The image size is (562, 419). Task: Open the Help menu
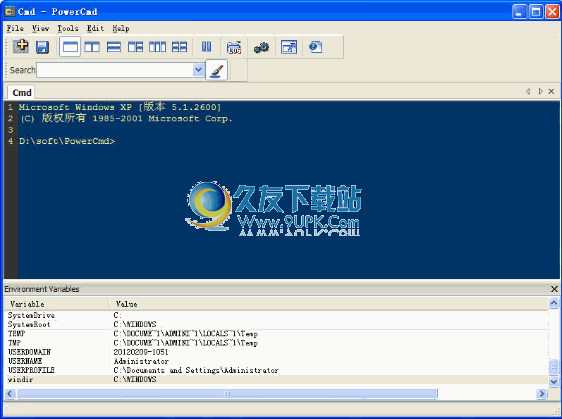tap(121, 28)
